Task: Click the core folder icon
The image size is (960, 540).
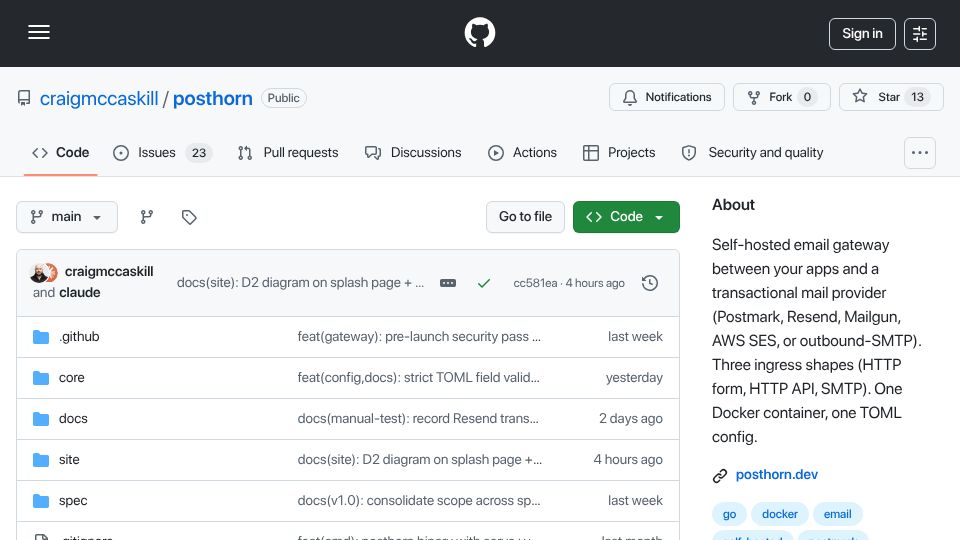Action: click(x=41, y=378)
